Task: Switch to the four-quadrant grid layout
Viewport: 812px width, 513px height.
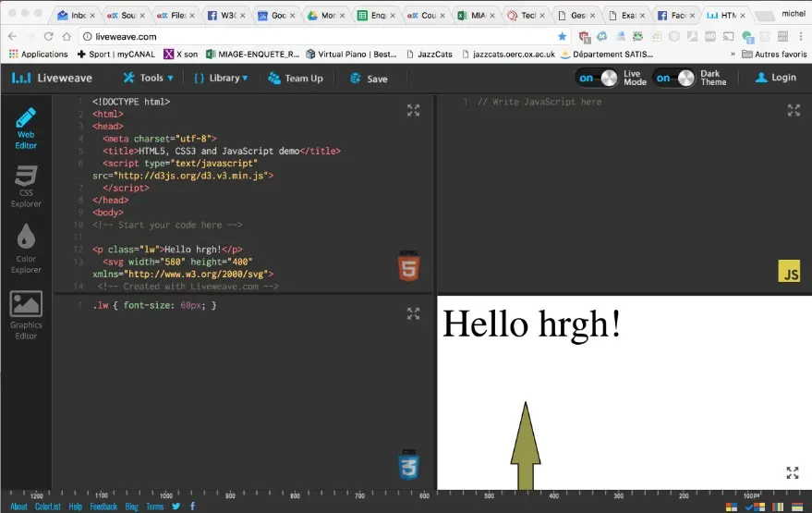Action: (x=732, y=507)
